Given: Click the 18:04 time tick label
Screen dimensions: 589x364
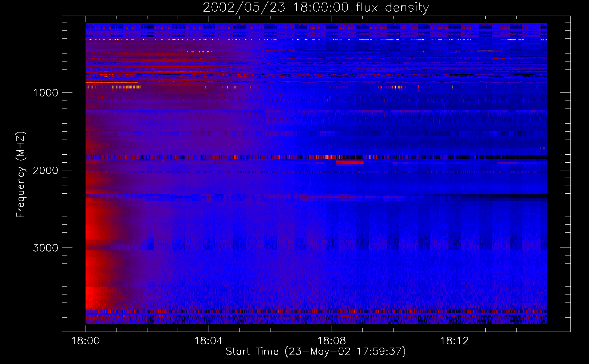Looking at the screenshot, I should pos(209,341).
